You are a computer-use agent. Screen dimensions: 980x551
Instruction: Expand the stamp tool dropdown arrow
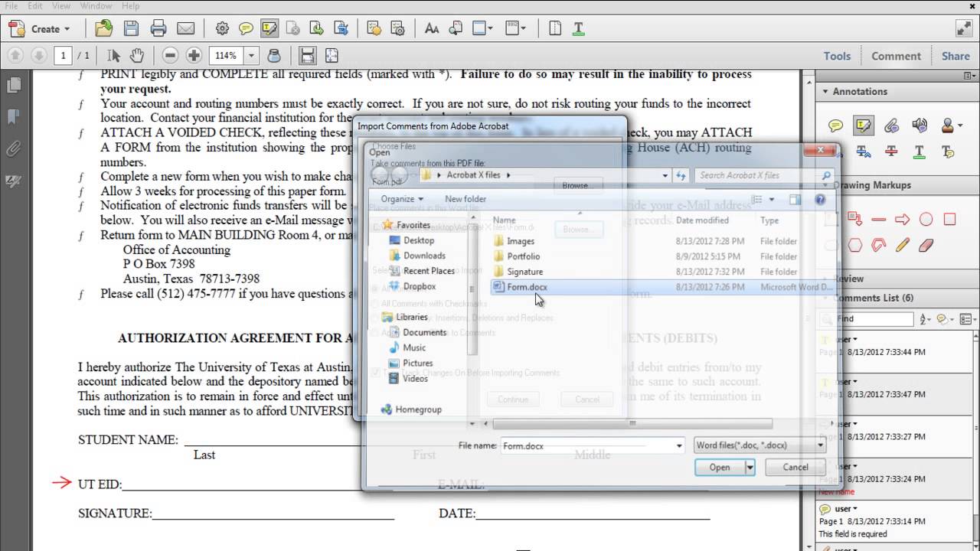[x=961, y=126]
